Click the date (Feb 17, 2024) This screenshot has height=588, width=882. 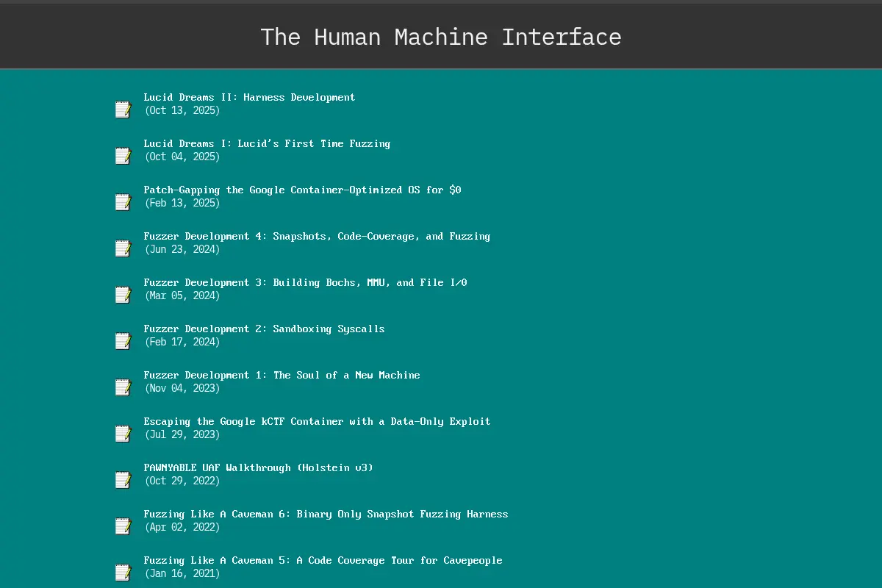pyautogui.click(x=182, y=342)
